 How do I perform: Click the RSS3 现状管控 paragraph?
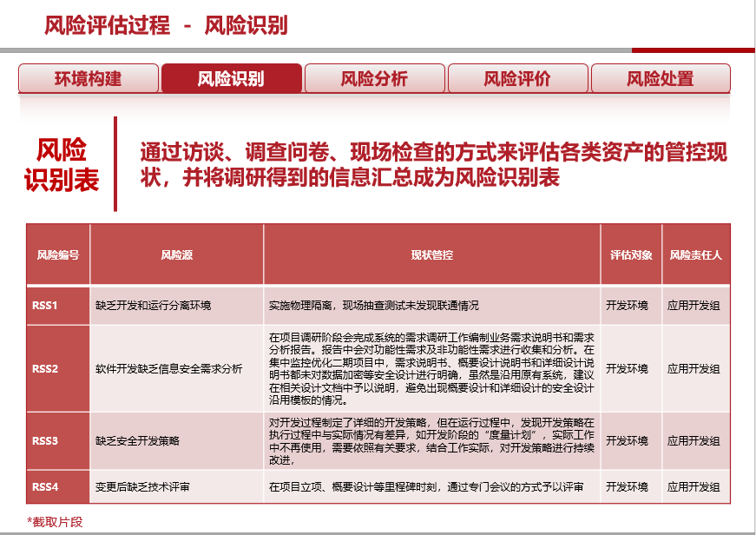[431, 441]
